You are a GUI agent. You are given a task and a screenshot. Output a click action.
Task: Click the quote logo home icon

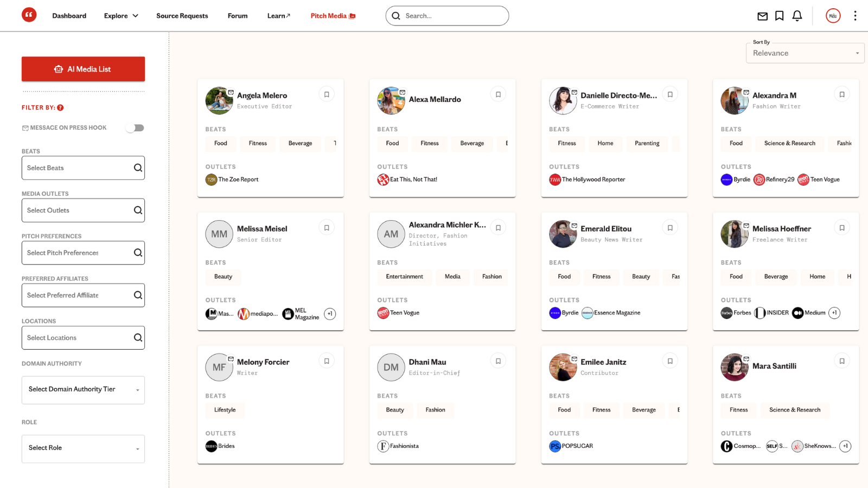pyautogui.click(x=29, y=15)
